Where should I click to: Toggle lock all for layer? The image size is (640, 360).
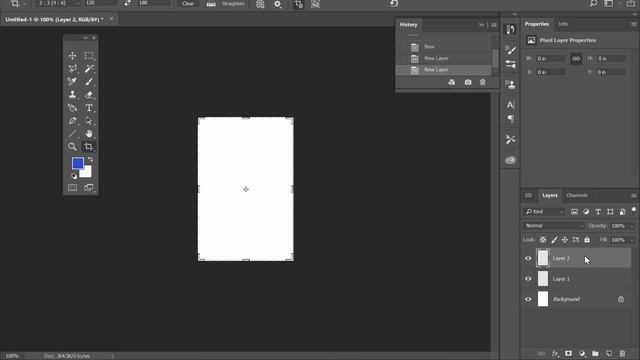point(587,240)
